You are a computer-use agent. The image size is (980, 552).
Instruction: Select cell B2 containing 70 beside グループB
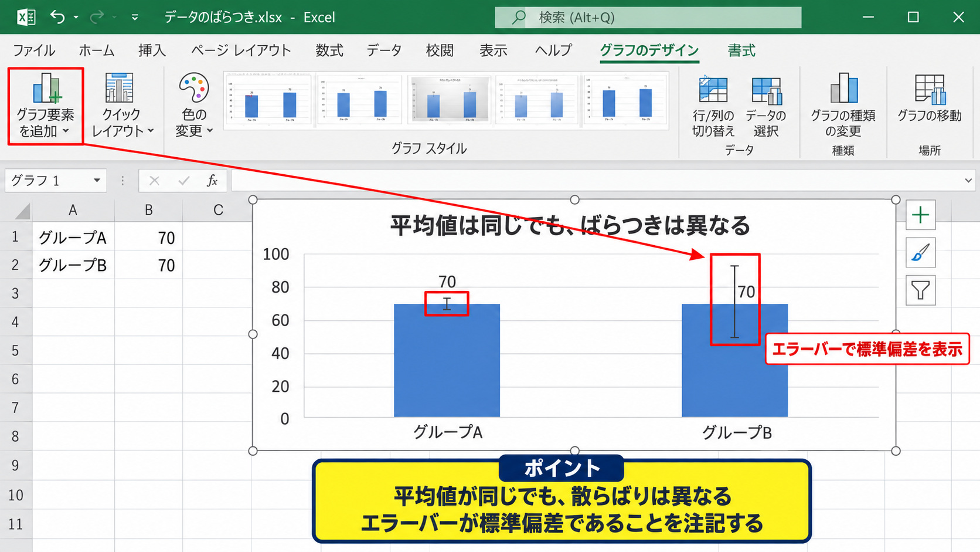point(149,265)
